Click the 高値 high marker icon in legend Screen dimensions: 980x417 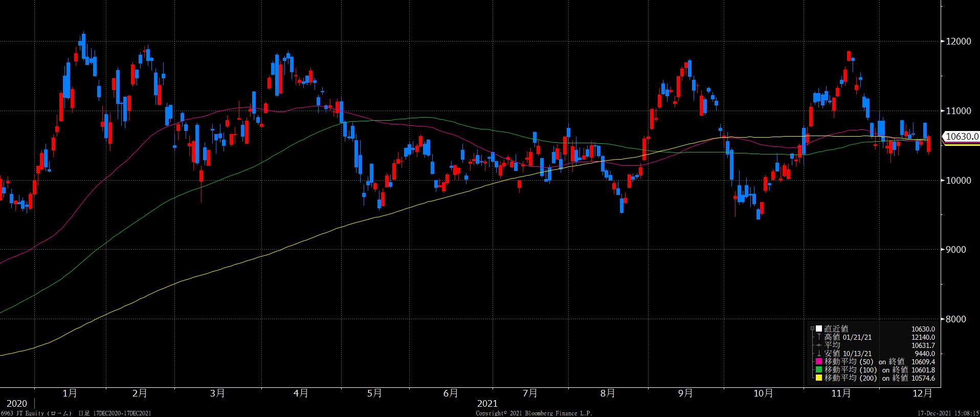(818, 337)
